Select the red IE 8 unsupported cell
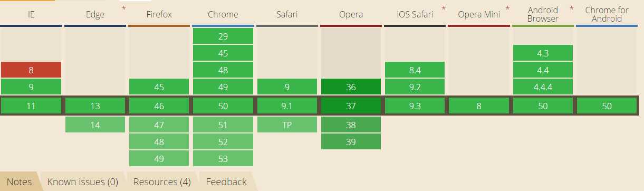 [x=31, y=70]
